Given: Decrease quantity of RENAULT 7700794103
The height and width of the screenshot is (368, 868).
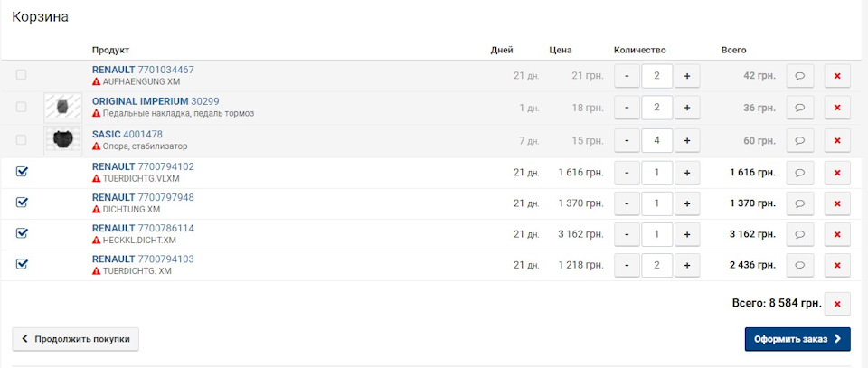Looking at the screenshot, I should (x=627, y=265).
